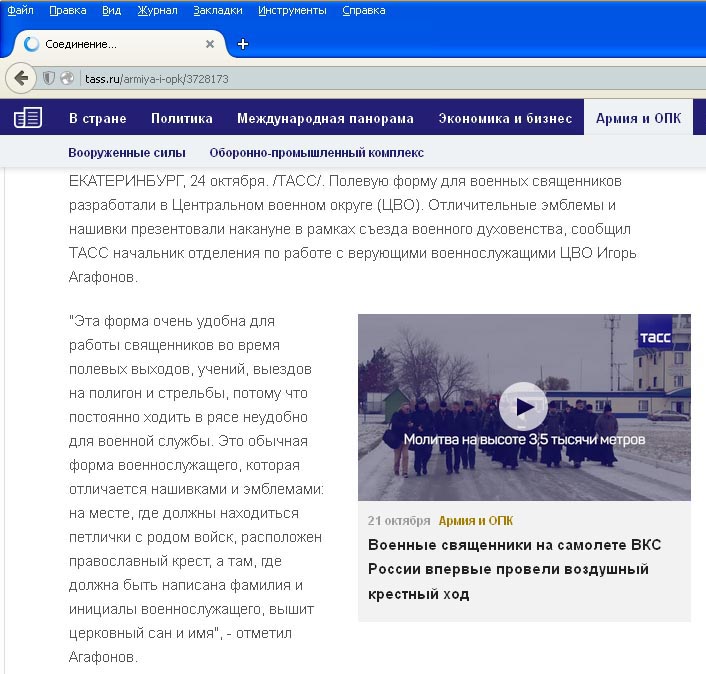Select the Армия и ОПК tab
The image size is (706, 674).
[x=638, y=118]
